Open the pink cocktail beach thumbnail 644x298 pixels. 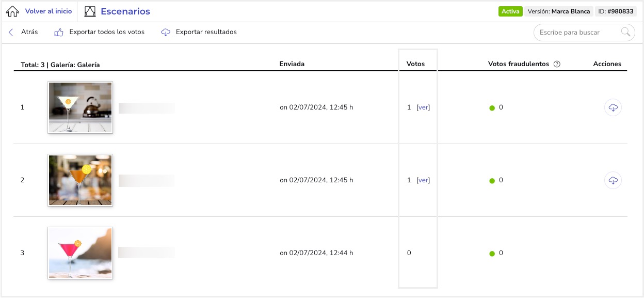(x=80, y=253)
